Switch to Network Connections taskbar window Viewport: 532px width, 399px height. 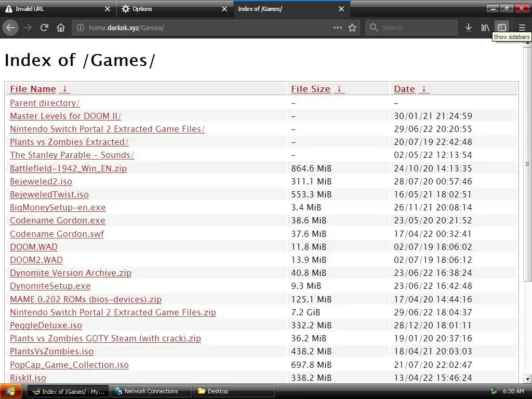[x=151, y=391]
